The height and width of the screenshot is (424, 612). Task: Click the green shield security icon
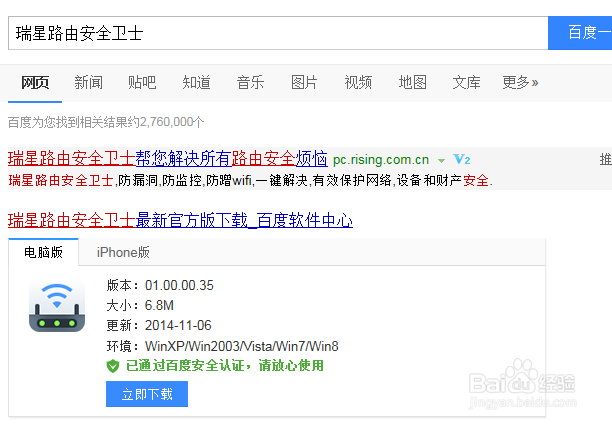[x=113, y=366]
